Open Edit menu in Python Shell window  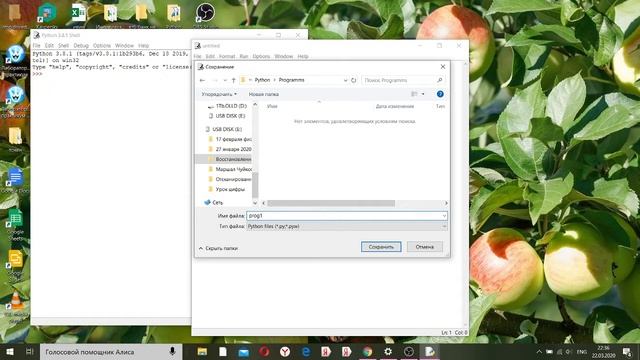pos(49,45)
